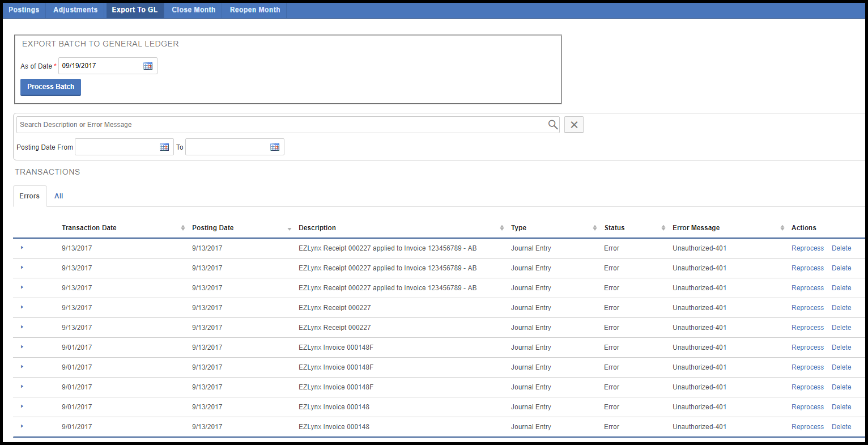Image resolution: width=868 pixels, height=445 pixels.
Task: Click the search magnifier icon
Action: tap(553, 125)
